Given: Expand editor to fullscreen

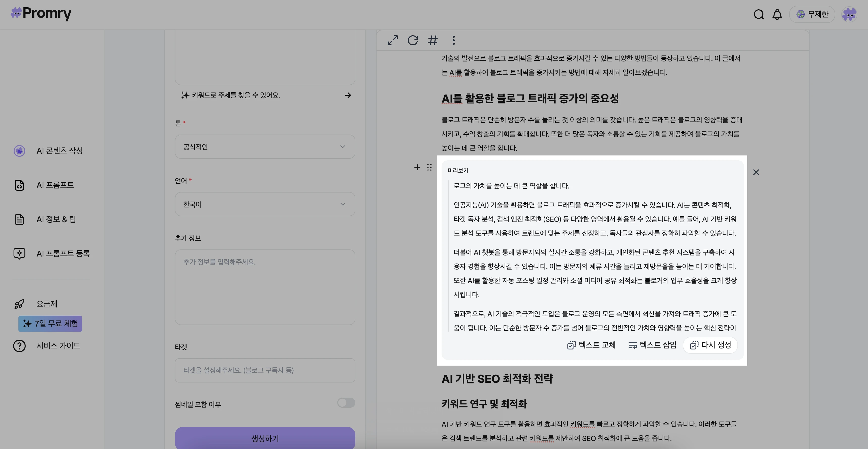Looking at the screenshot, I should coord(393,40).
